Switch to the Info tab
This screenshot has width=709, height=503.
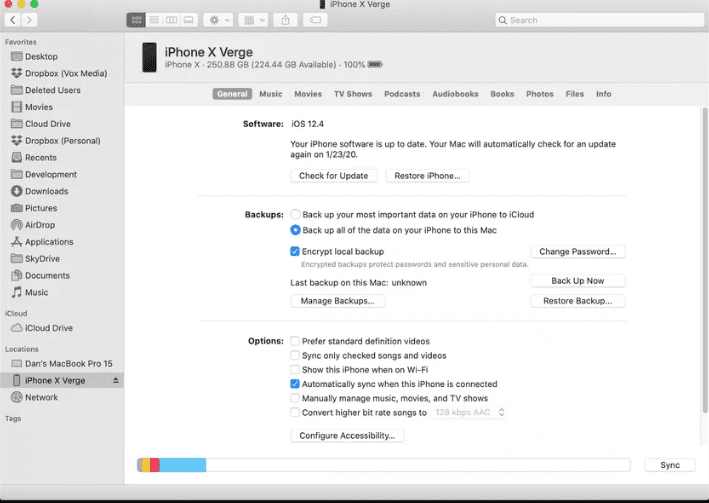point(603,94)
